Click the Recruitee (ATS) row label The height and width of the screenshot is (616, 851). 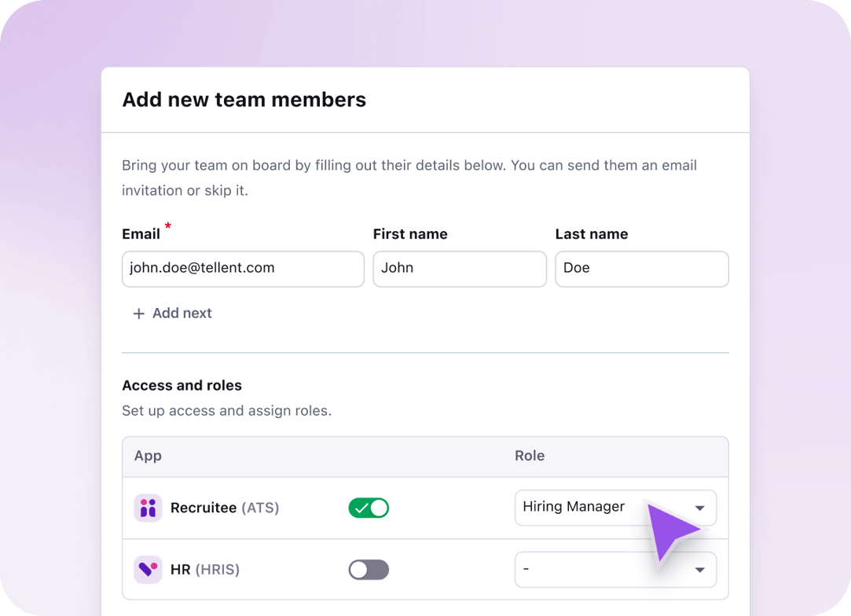(224, 508)
